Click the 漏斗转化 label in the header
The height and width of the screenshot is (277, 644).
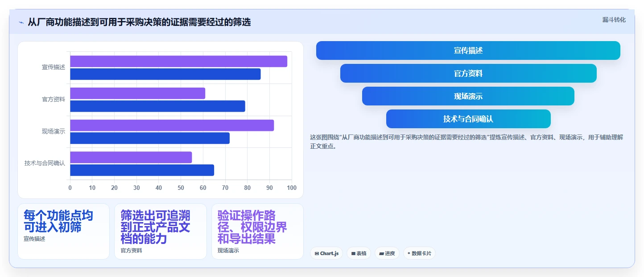614,20
